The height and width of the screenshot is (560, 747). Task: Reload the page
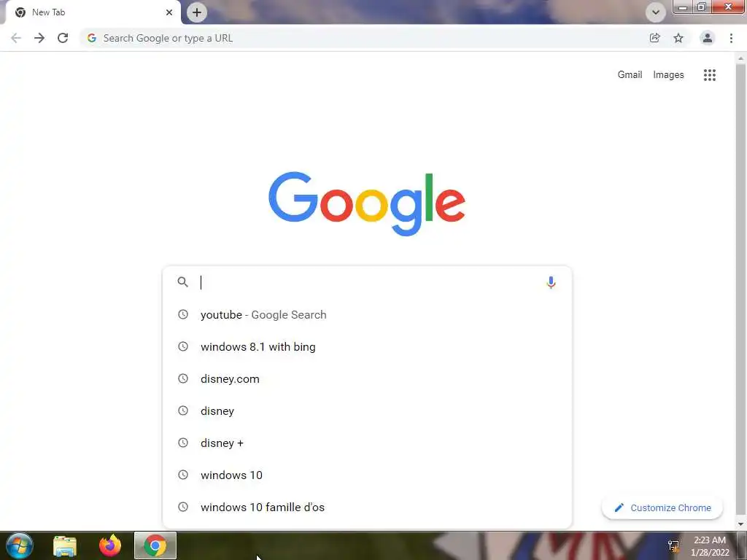(63, 38)
